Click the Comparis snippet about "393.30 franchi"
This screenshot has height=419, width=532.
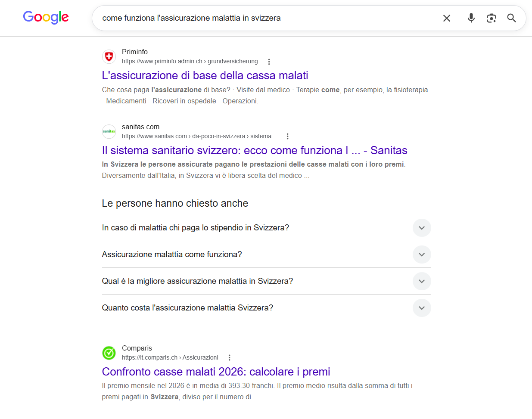pos(257,391)
